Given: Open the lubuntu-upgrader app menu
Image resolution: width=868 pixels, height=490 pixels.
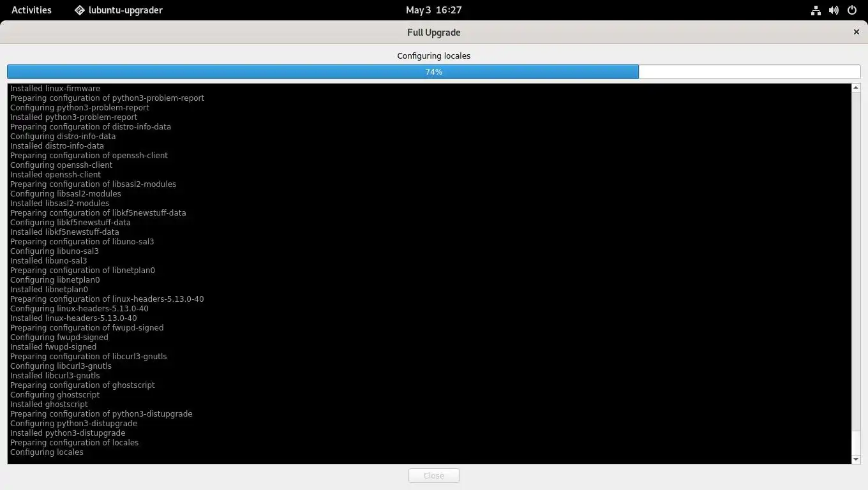Looking at the screenshot, I should pos(119,10).
